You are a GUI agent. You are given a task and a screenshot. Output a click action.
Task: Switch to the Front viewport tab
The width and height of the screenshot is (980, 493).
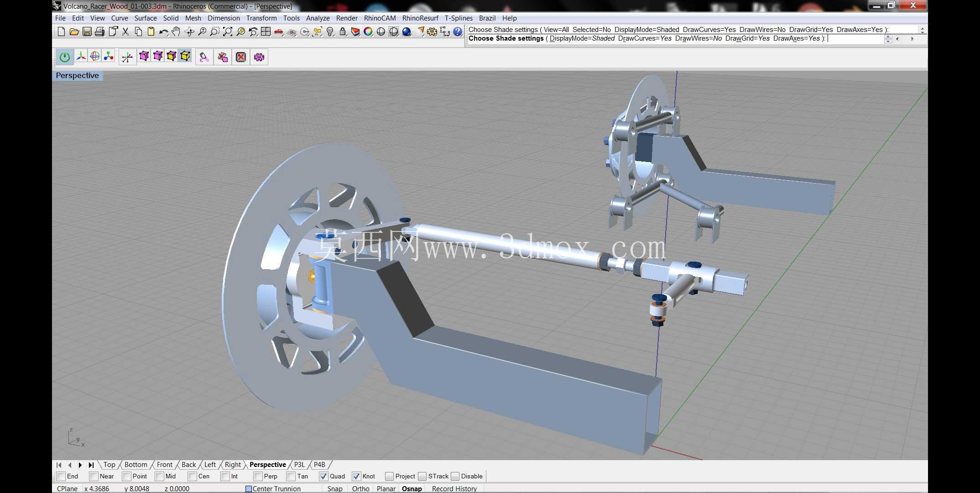[x=164, y=465]
